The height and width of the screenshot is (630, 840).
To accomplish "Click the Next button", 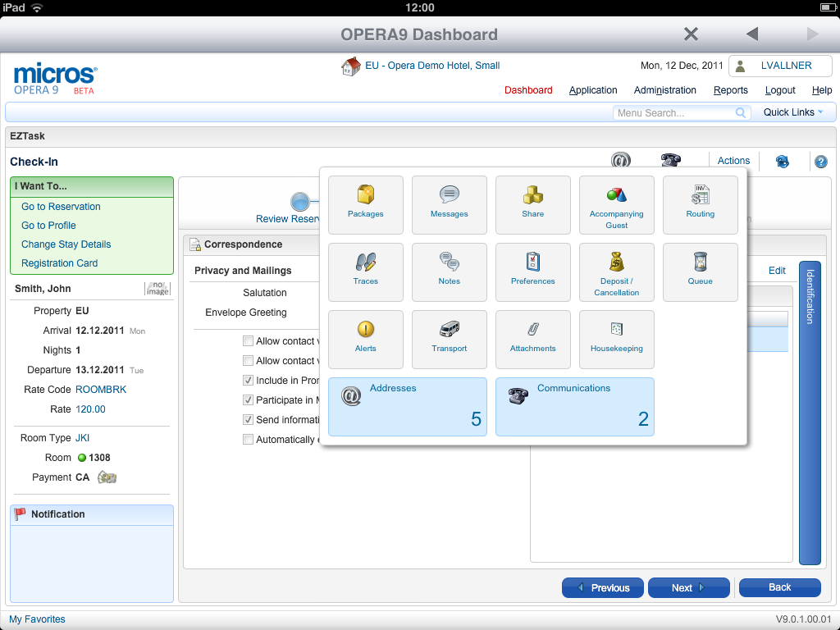I will [x=689, y=587].
